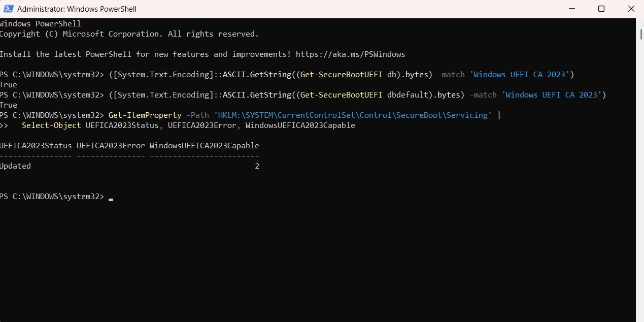Click the 'Updated' status value
This screenshot has width=644, height=322.
[15, 166]
